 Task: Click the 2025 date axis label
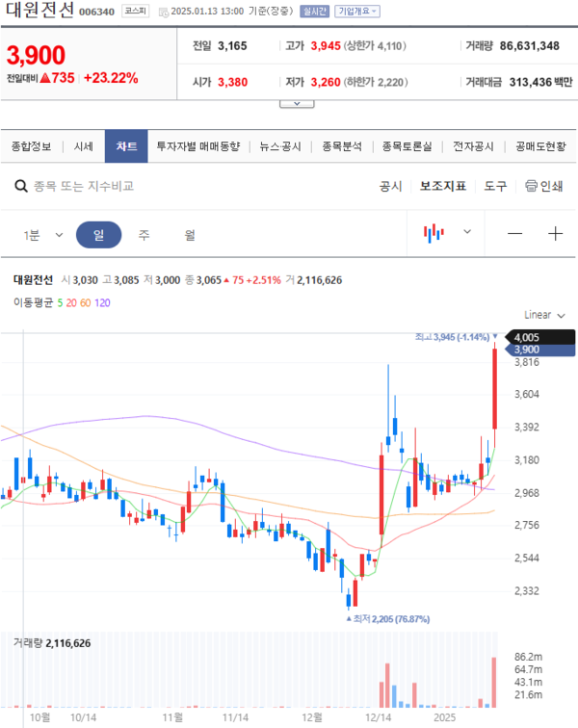click(x=445, y=717)
